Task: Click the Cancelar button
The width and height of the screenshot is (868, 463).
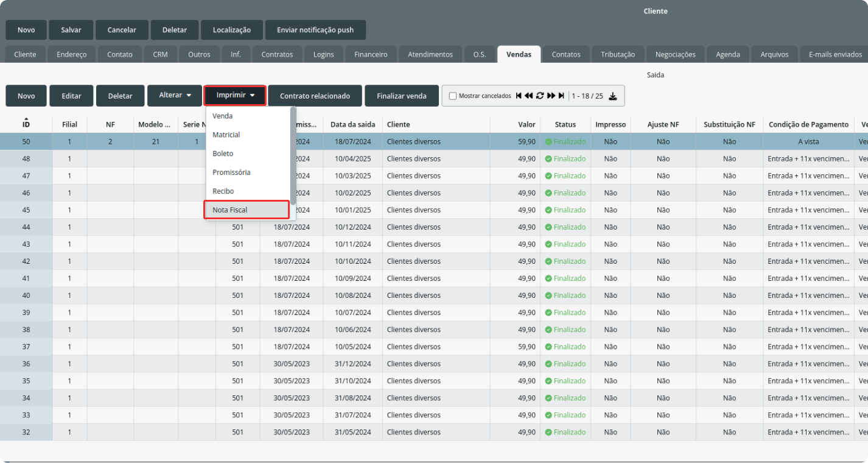Action: [x=122, y=30]
